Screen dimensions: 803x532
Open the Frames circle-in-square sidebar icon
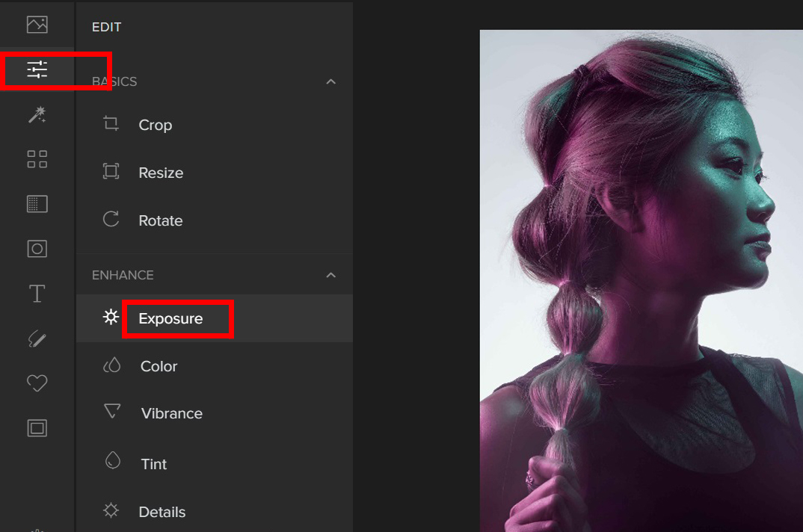pyautogui.click(x=37, y=249)
